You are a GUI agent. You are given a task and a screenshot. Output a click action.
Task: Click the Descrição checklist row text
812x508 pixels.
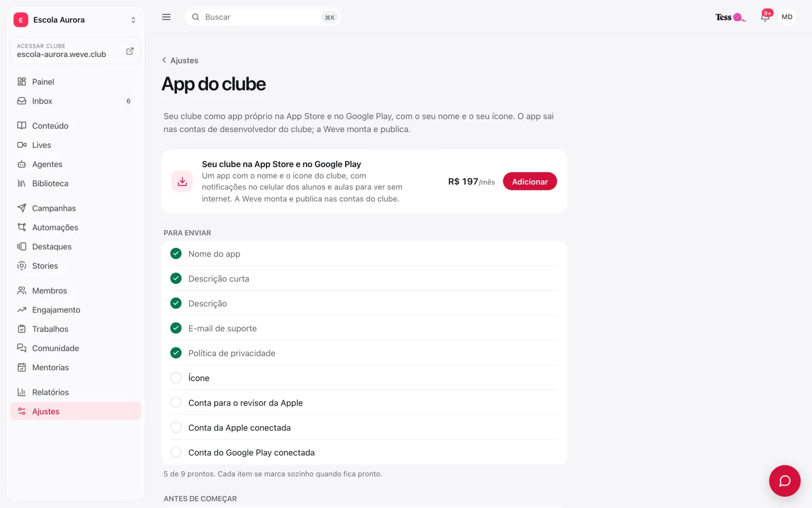tap(208, 303)
